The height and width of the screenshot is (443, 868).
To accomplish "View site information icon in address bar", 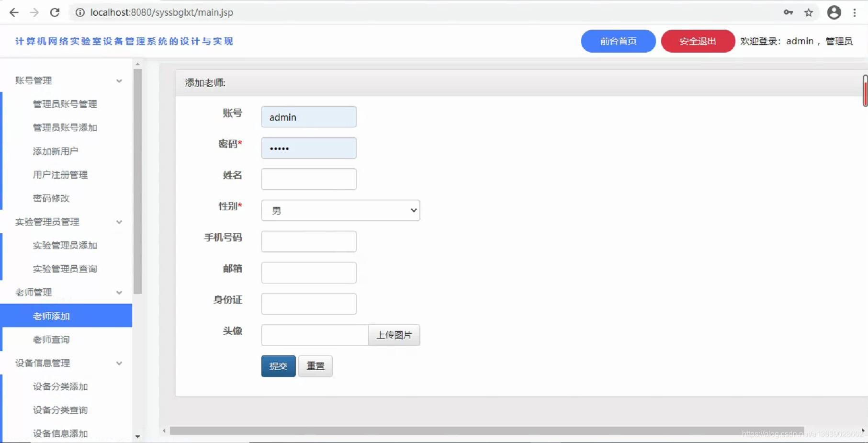I will (x=80, y=12).
